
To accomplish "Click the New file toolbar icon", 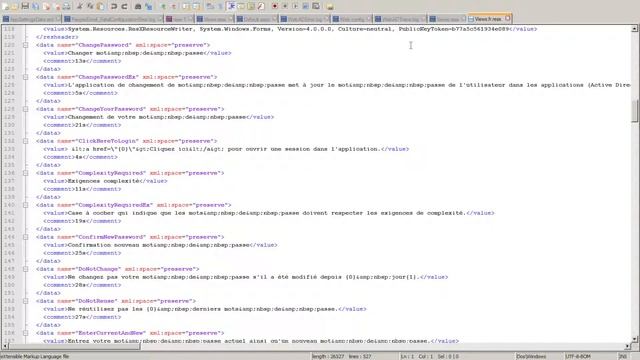I will click(5, 7).
